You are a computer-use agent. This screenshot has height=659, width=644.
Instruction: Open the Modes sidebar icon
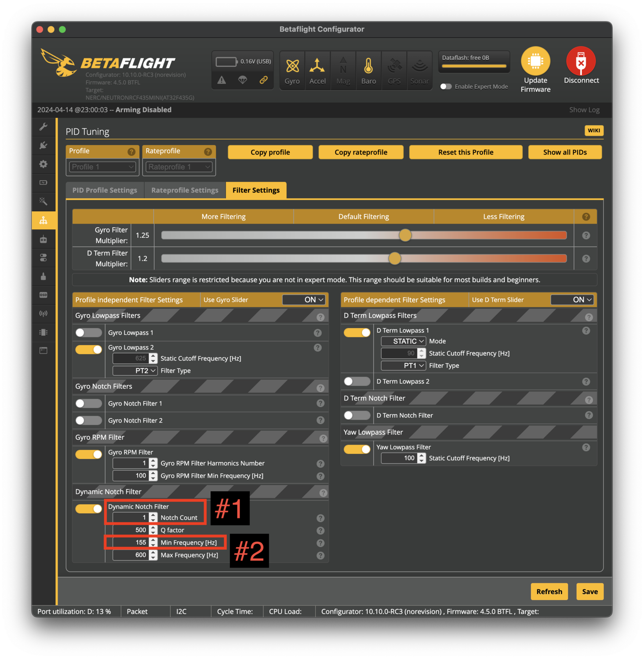(44, 258)
